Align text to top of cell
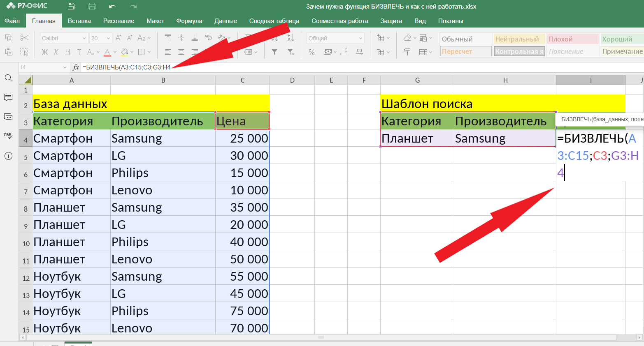This screenshot has height=346, width=644. [168, 38]
